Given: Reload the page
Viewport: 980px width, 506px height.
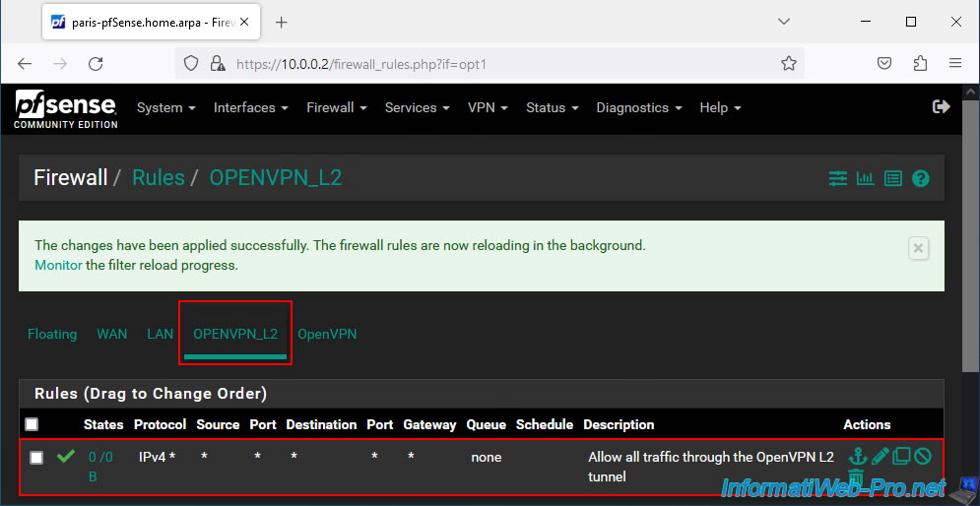Looking at the screenshot, I should click(96, 63).
